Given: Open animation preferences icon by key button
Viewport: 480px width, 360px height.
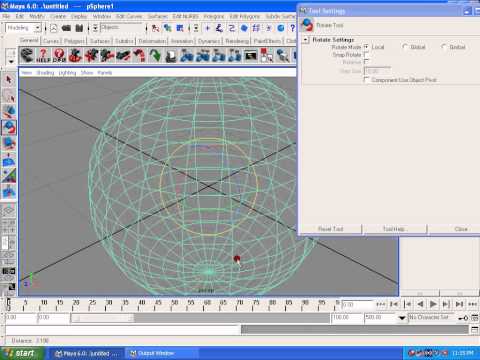Looking at the screenshot, I should 475,318.
